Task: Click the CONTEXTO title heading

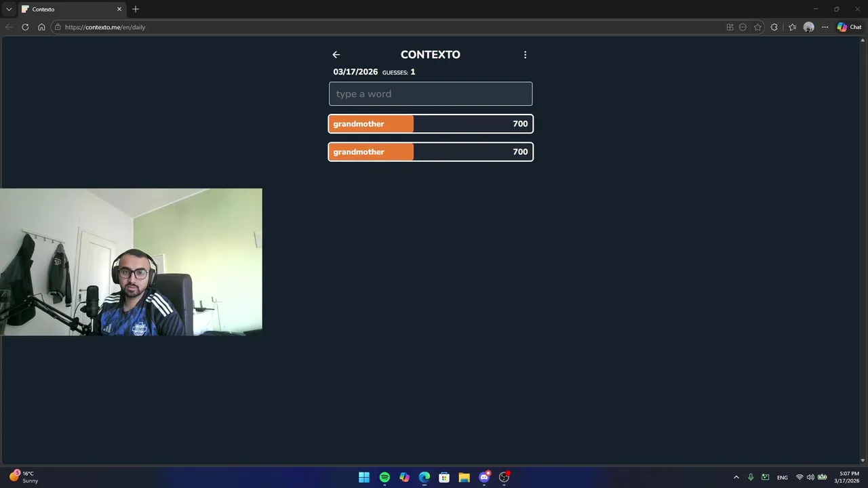Action: tap(431, 55)
